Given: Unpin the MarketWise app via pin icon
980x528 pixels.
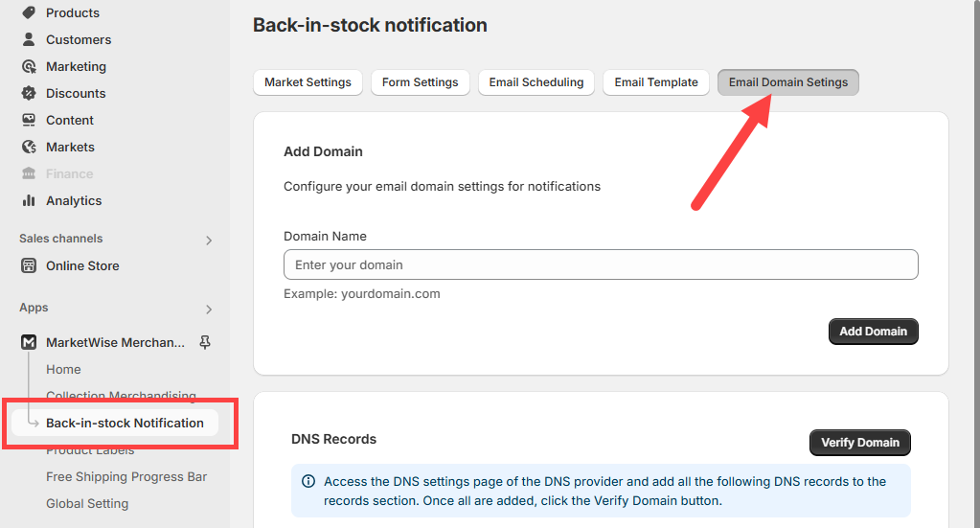Looking at the screenshot, I should click(204, 342).
